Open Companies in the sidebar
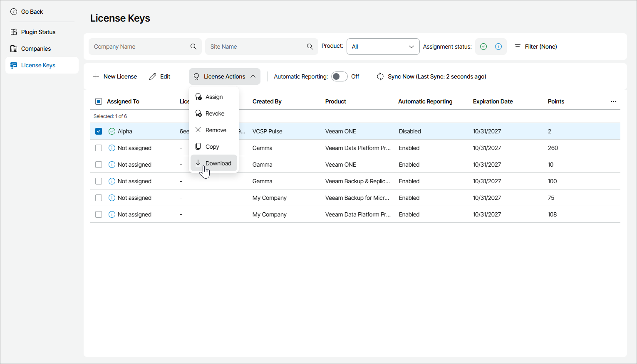This screenshot has width=637, height=364. click(36, 49)
